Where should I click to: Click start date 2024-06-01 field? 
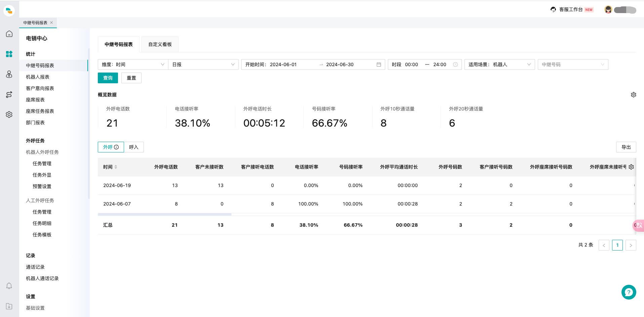point(283,64)
